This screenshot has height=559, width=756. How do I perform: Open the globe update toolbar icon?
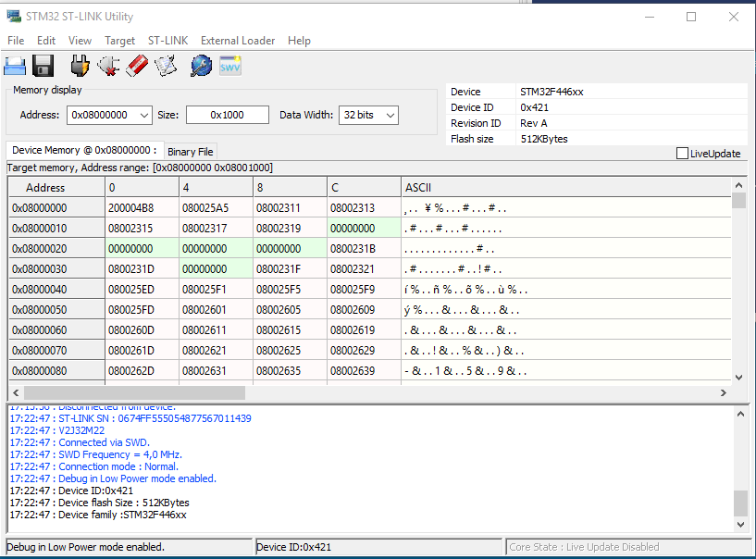pos(201,66)
